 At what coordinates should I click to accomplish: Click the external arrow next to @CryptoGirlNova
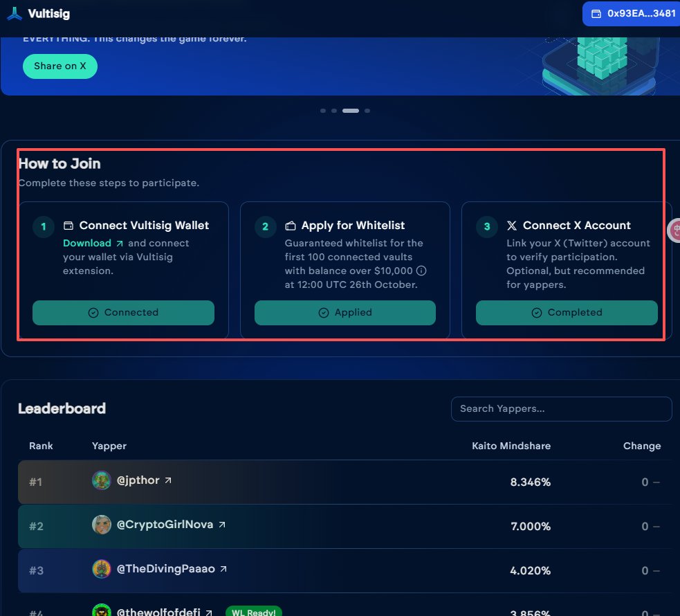click(222, 525)
